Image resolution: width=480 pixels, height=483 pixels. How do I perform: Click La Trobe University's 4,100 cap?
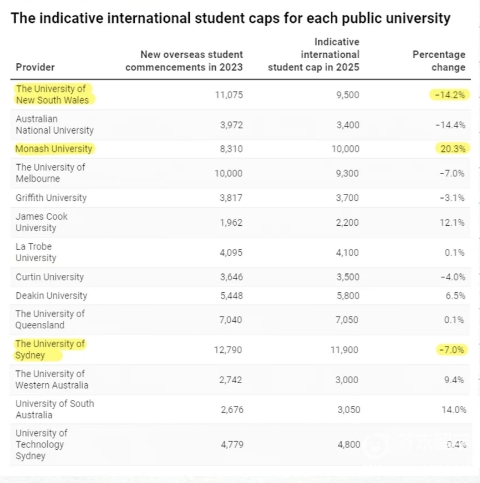[347, 253]
